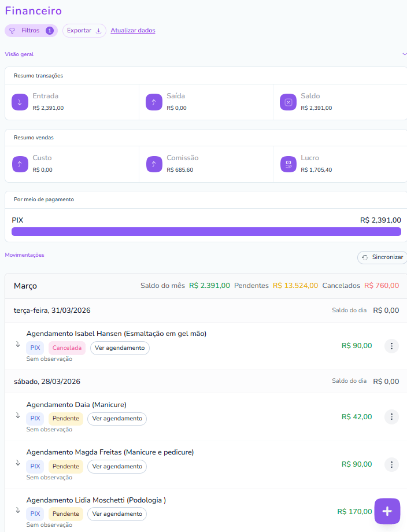Open the Filtros filter panel
The image size is (407, 532).
(x=31, y=31)
